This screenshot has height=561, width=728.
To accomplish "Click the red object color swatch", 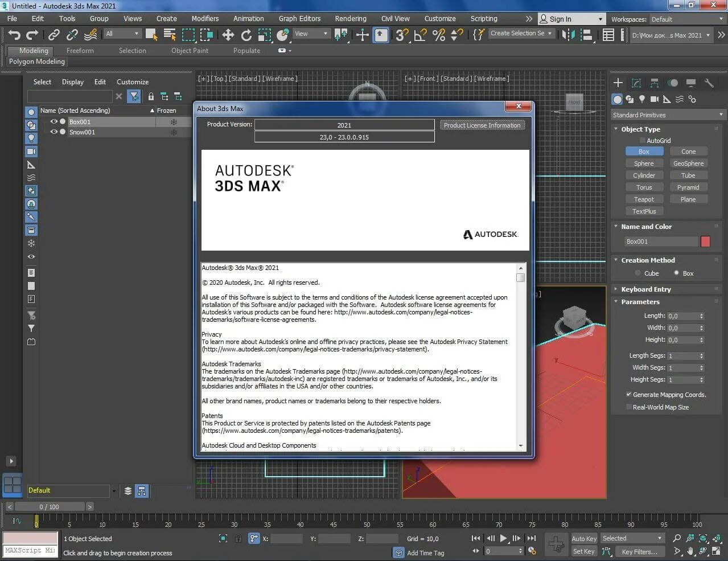I will 705,241.
